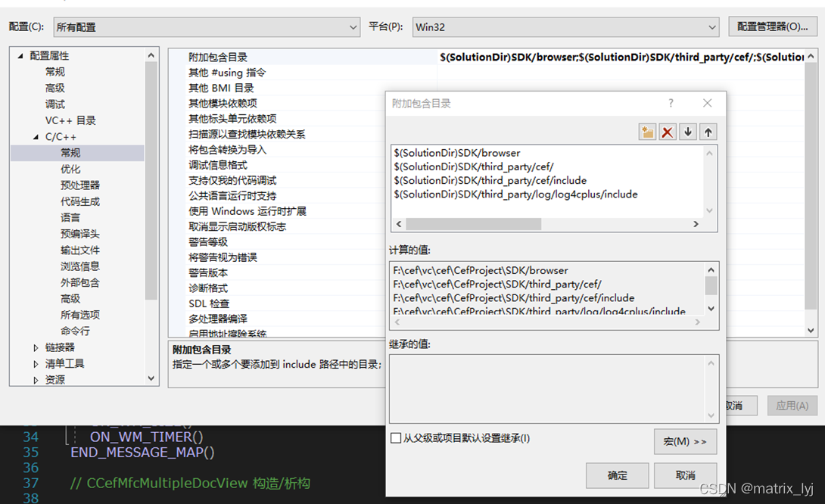Add a new include directory line

(x=647, y=132)
